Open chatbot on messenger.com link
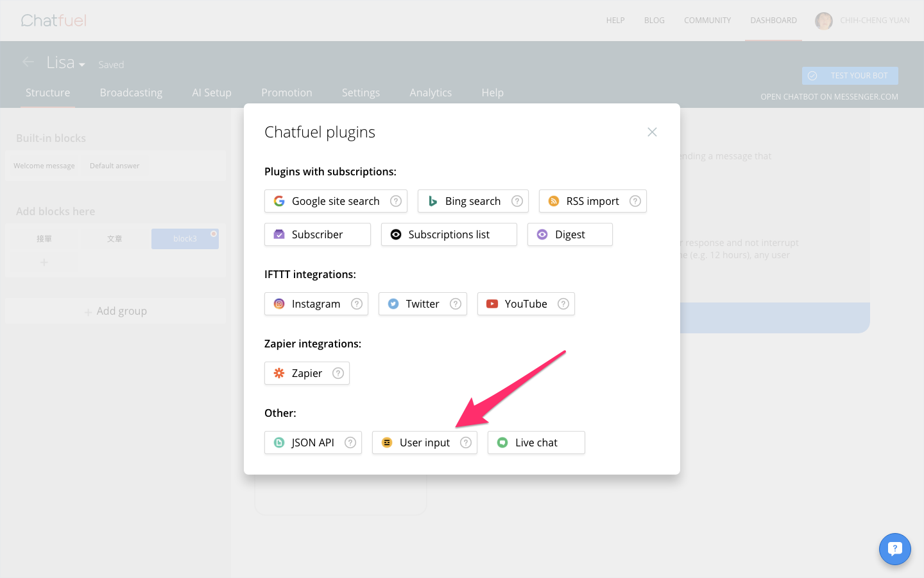Viewport: 924px width, 578px height. pos(829,97)
